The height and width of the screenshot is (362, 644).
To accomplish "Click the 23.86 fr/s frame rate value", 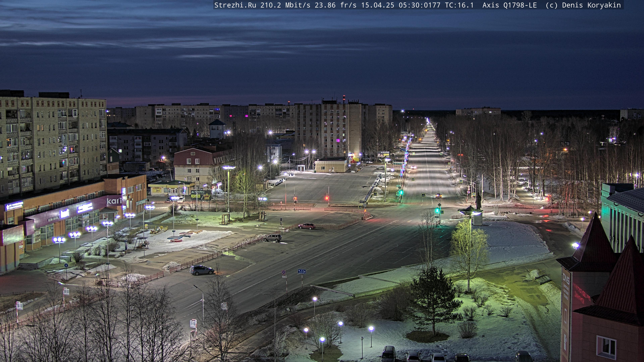I will point(335,5).
